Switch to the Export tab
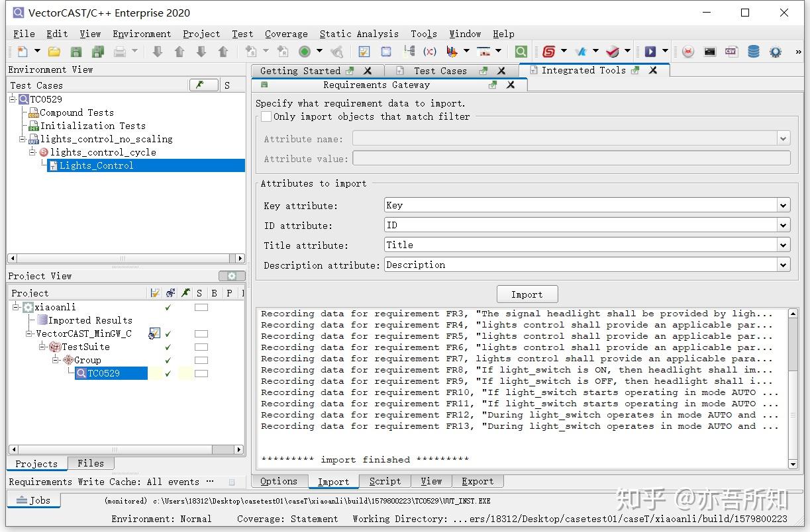 click(x=478, y=481)
